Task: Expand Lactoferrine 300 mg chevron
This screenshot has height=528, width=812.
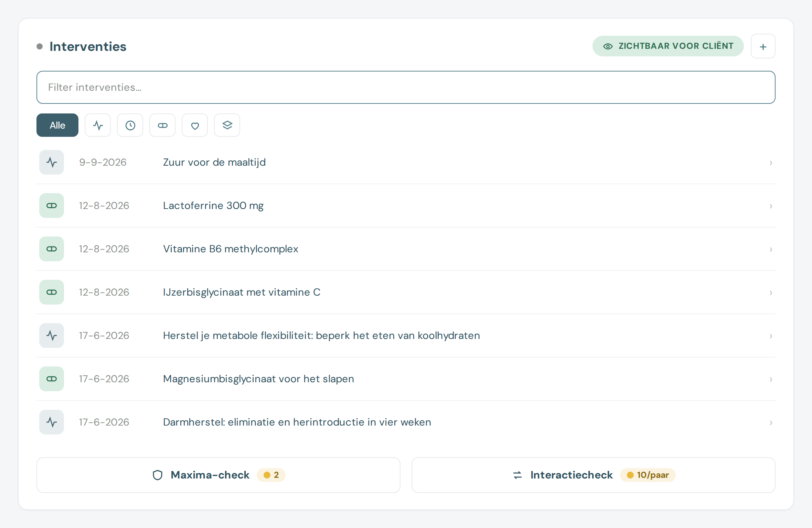Action: 771,206
